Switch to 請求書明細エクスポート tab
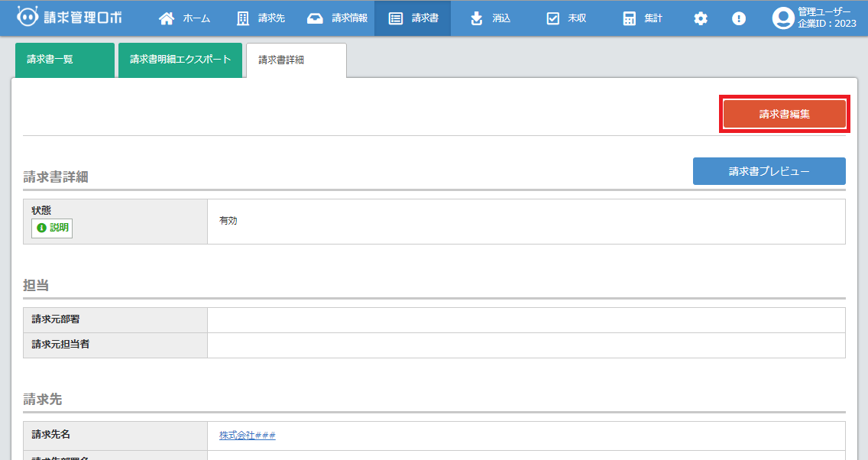 [x=180, y=60]
